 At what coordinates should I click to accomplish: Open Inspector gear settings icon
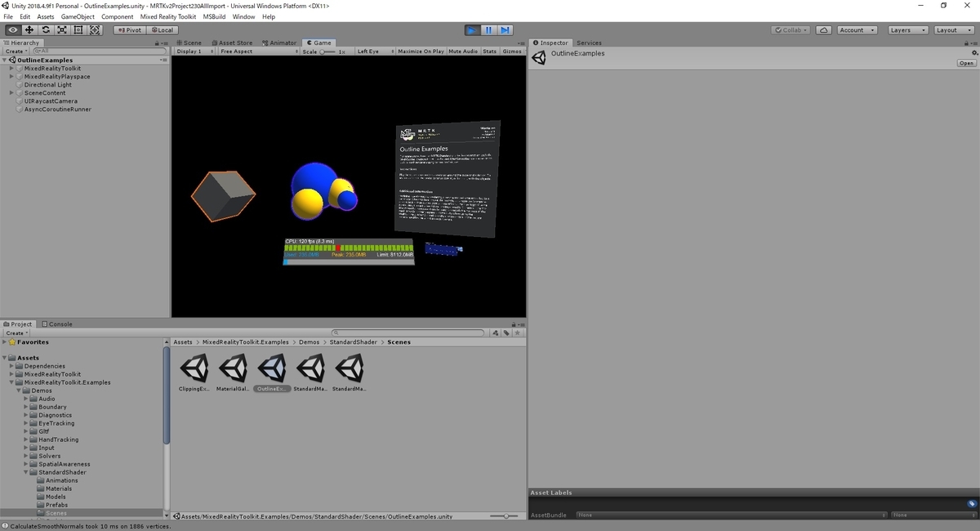[x=973, y=53]
